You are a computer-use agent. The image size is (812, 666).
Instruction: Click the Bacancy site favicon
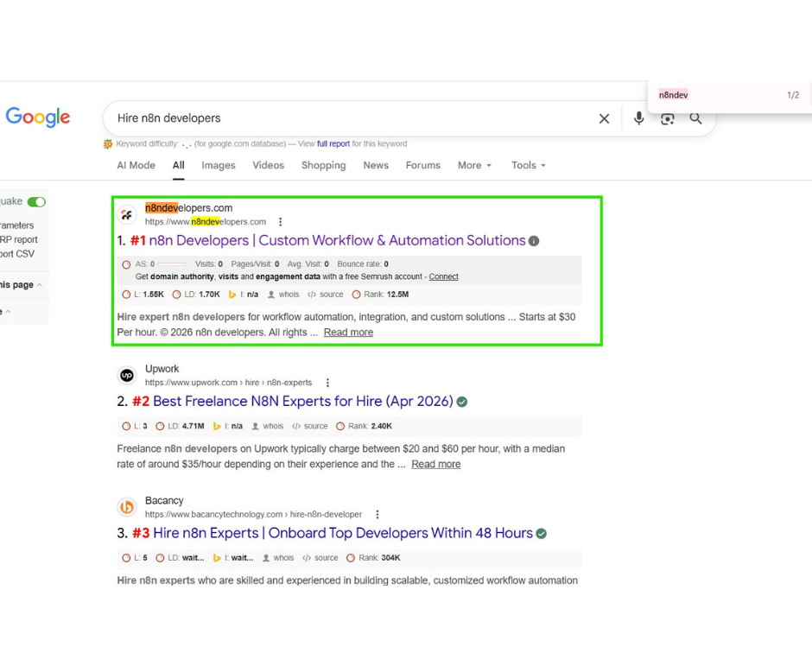click(x=127, y=507)
